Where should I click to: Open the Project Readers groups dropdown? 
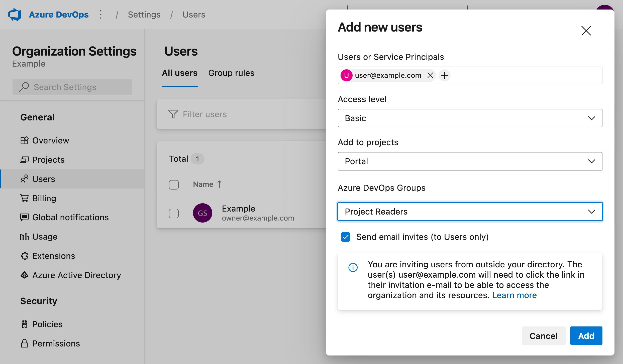click(x=470, y=212)
